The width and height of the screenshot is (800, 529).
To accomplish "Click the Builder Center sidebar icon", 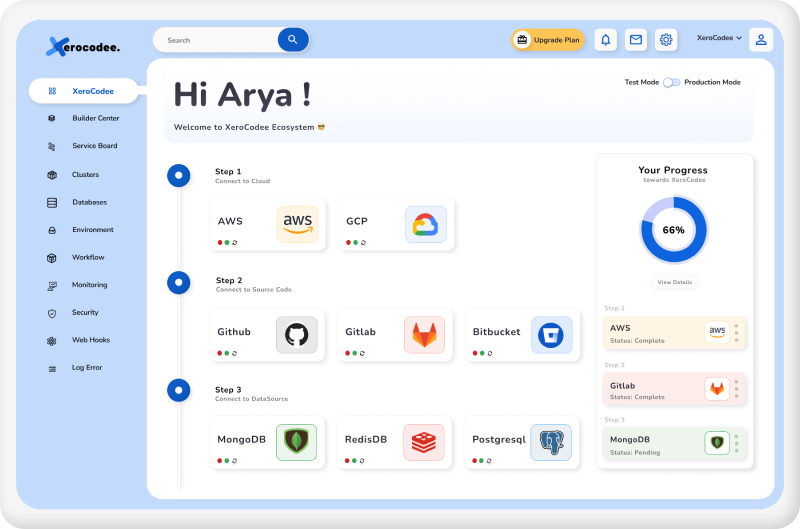I will [x=52, y=118].
